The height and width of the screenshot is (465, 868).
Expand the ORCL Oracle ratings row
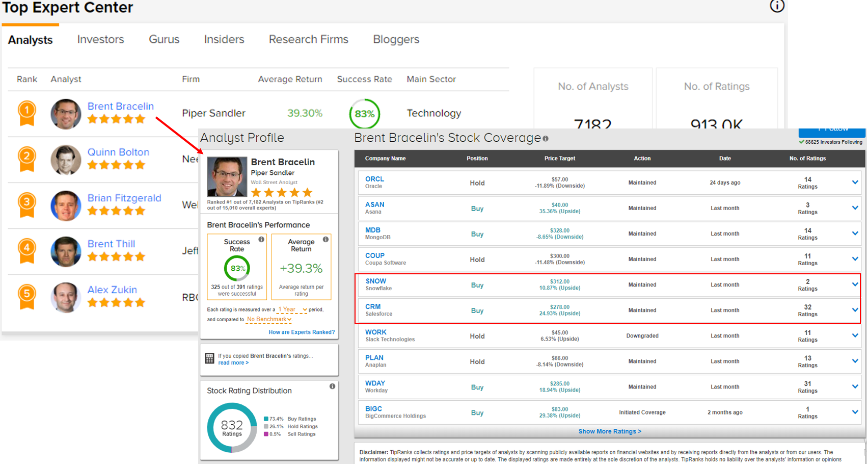click(x=855, y=182)
